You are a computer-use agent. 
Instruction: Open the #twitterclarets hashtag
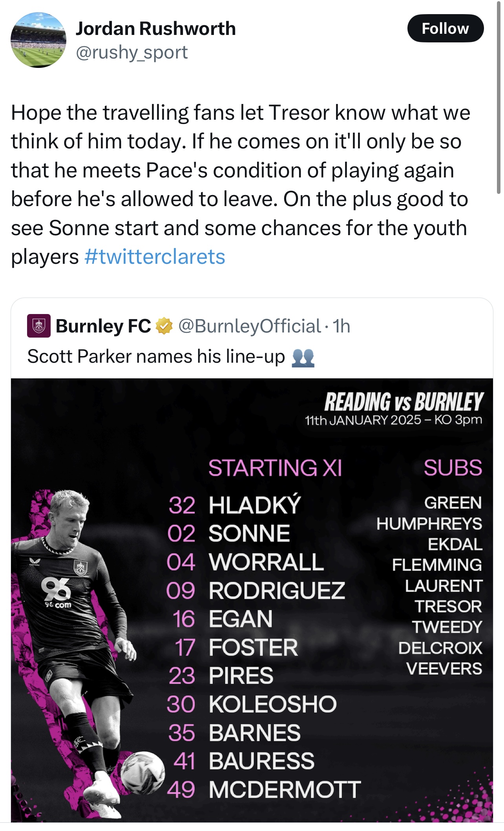coord(155,257)
